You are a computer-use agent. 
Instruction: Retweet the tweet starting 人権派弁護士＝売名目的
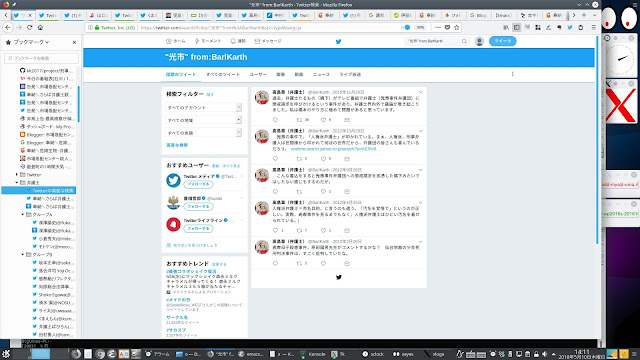coord(299,230)
